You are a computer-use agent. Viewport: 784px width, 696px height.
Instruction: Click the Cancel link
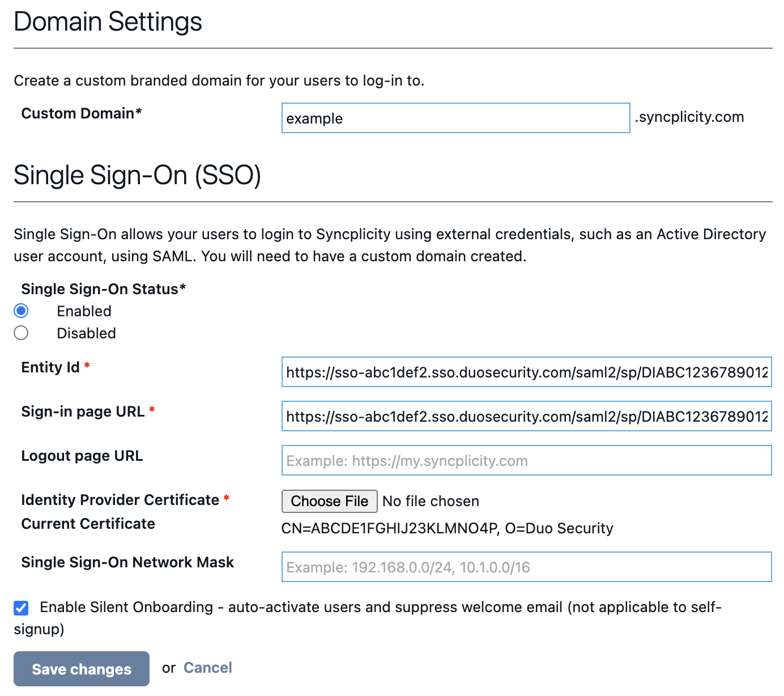click(207, 668)
